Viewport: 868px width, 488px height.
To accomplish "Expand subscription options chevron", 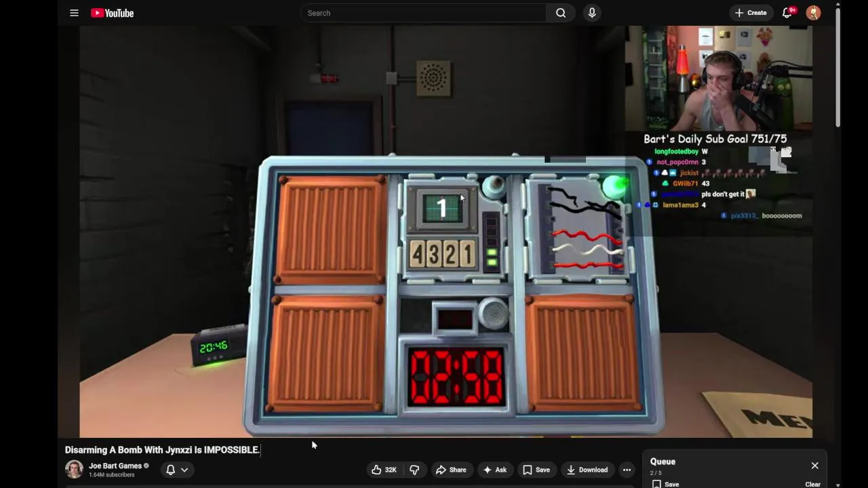I will click(184, 470).
